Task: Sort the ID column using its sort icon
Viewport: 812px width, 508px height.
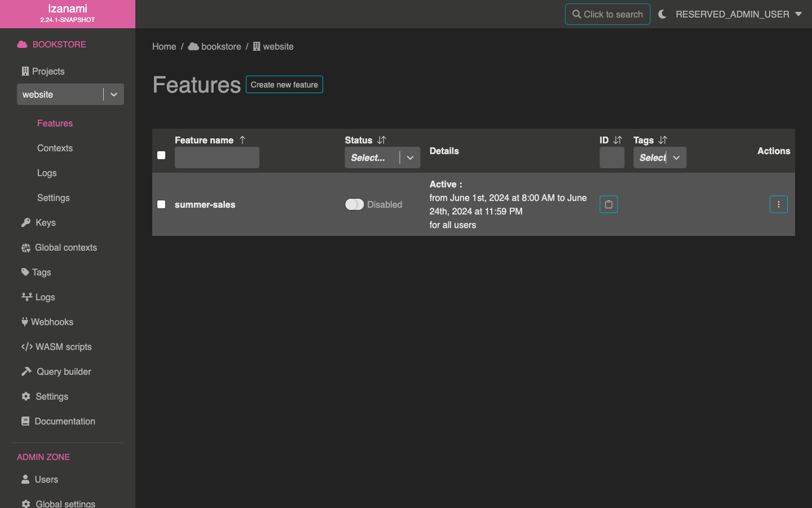Action: click(618, 140)
